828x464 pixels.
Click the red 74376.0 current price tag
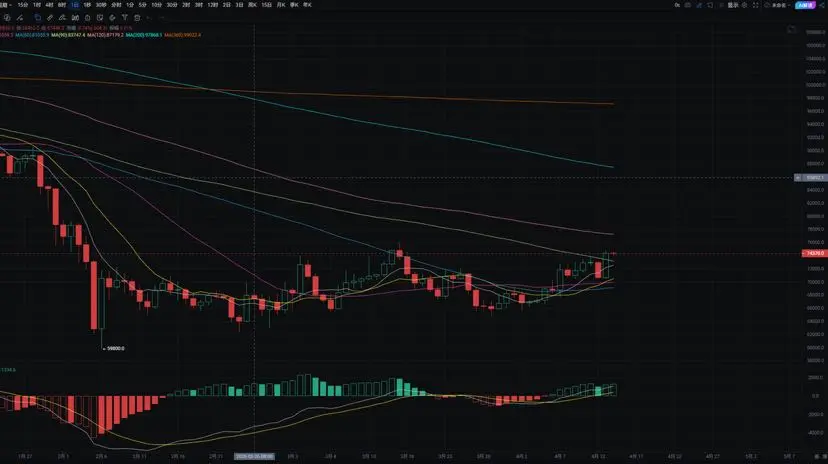click(814, 253)
